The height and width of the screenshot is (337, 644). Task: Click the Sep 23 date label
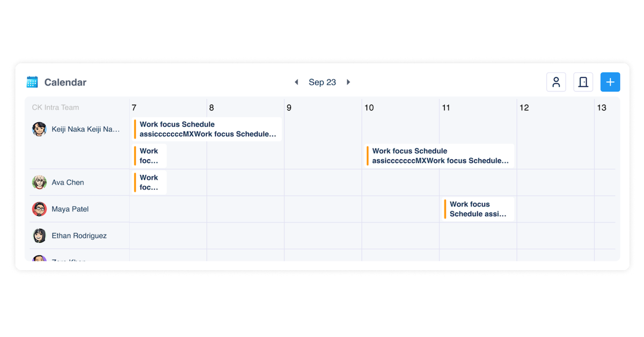pyautogui.click(x=322, y=82)
